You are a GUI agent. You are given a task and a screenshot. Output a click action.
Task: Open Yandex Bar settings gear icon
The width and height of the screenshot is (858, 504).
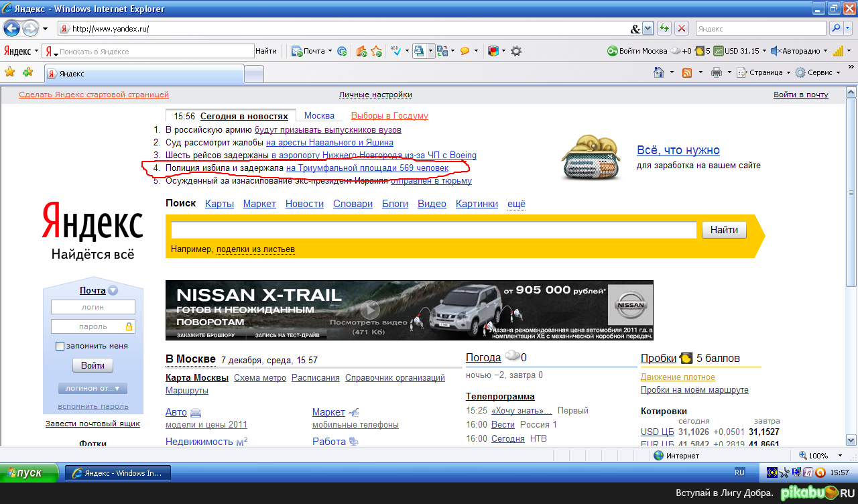[x=516, y=51]
